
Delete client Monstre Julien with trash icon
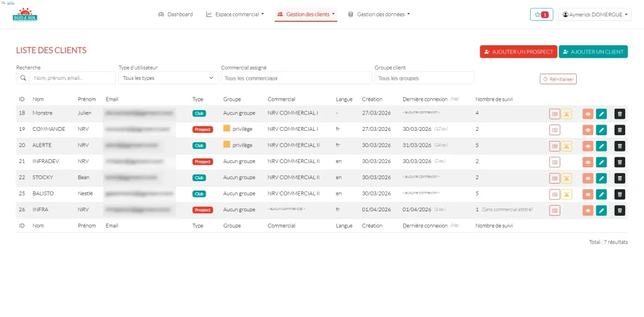pyautogui.click(x=619, y=114)
